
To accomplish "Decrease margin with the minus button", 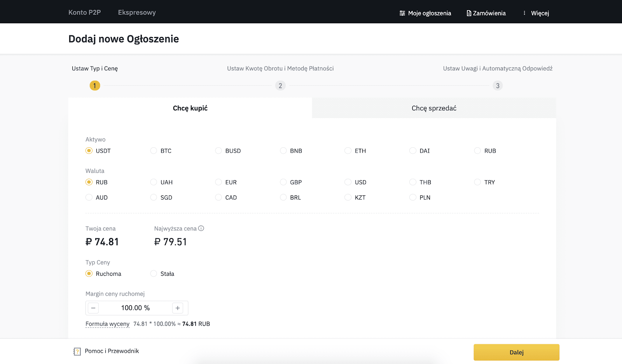I will [93, 308].
